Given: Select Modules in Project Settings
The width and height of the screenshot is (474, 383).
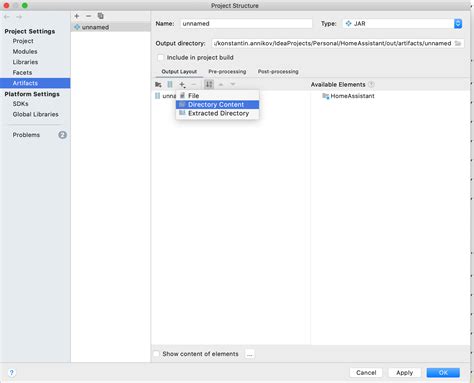Looking at the screenshot, I should tap(25, 52).
